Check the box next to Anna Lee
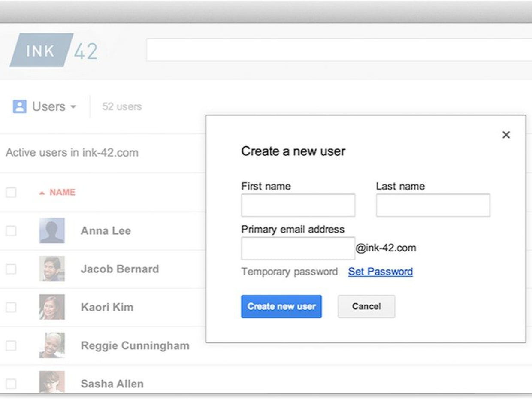This screenshot has width=532, height=399. pos(11,231)
